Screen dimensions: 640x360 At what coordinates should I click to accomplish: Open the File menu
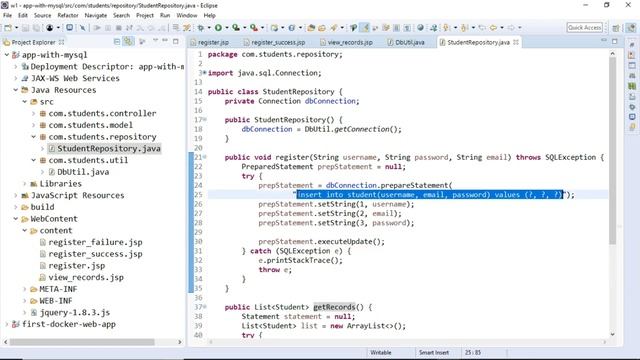(x=7, y=15)
